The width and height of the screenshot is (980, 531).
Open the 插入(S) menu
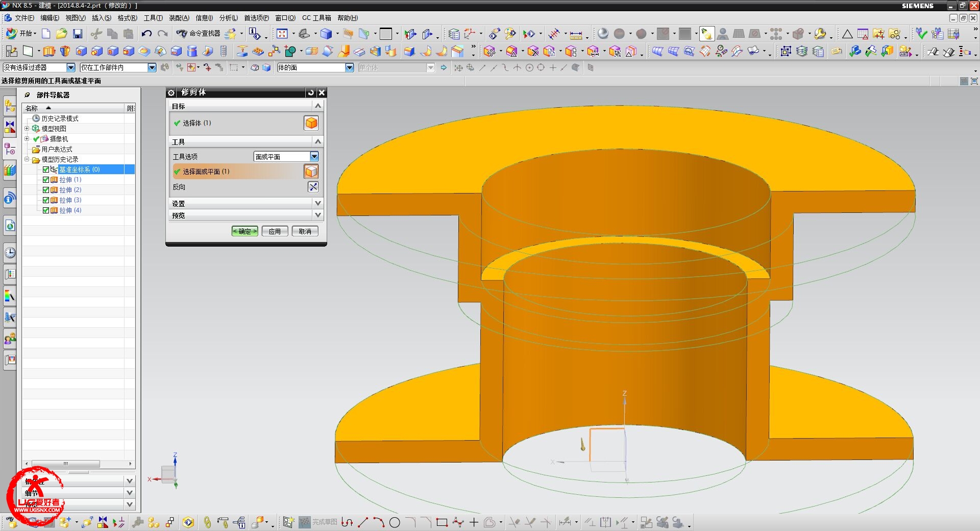pyautogui.click(x=101, y=18)
